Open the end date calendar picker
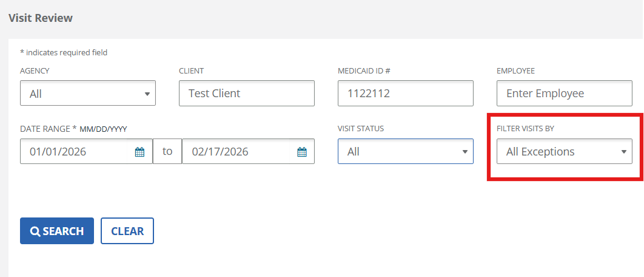Image resolution: width=644 pixels, height=277 pixels. 302,152
